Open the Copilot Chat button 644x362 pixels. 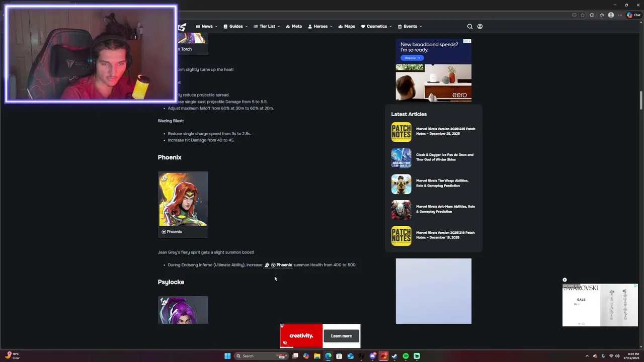tap(633, 15)
